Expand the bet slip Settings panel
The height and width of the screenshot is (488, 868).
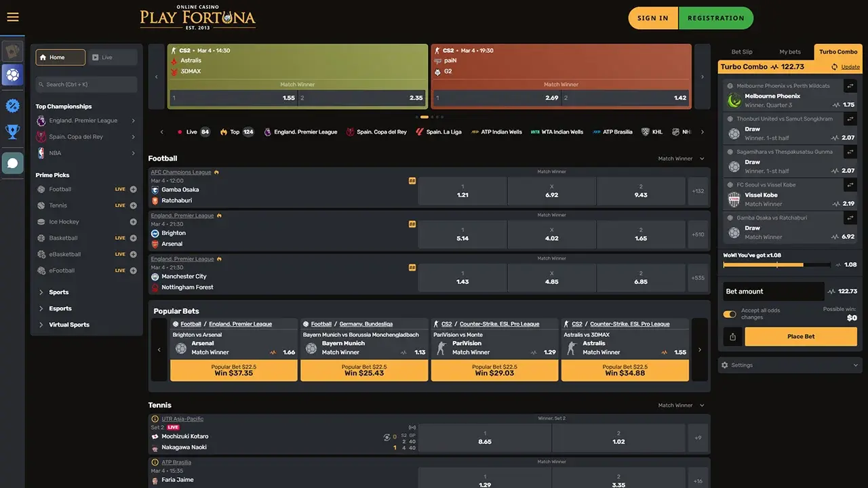(x=790, y=365)
